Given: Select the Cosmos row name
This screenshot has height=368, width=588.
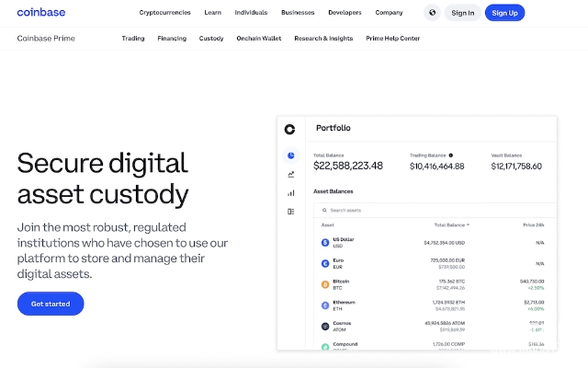Looking at the screenshot, I should click(342, 323).
